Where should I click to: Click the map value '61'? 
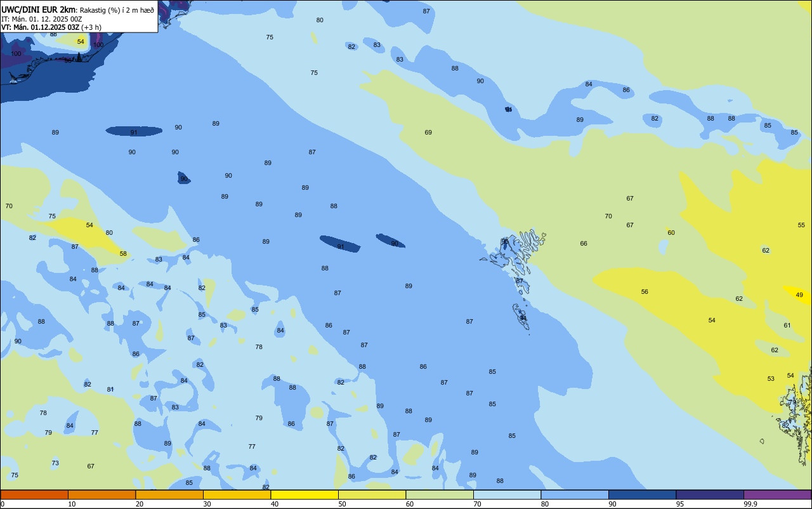tap(787, 326)
